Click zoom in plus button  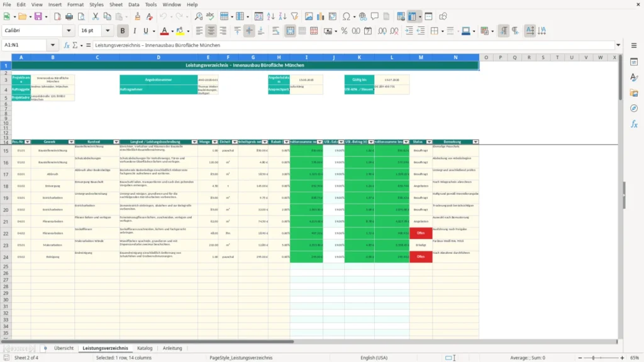click(x=622, y=358)
